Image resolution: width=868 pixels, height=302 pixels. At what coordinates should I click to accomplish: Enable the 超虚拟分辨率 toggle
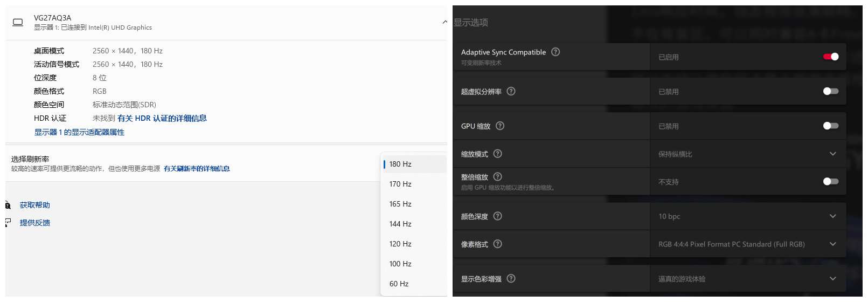[830, 91]
